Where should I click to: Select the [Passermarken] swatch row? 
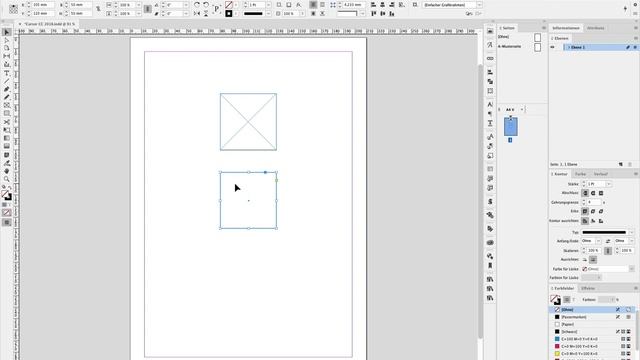click(x=591, y=317)
